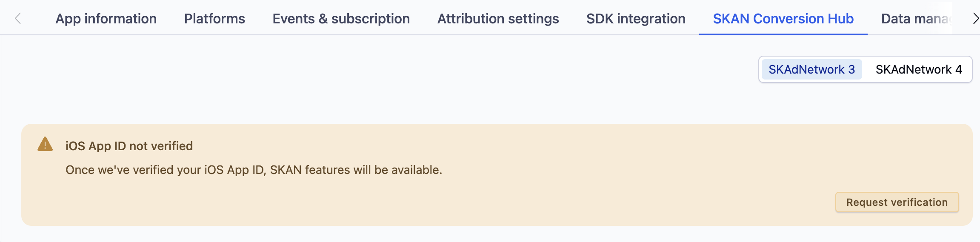Viewport: 980px width, 242px height.
Task: Click the left chevron to scroll tabs back
Action: (x=18, y=18)
